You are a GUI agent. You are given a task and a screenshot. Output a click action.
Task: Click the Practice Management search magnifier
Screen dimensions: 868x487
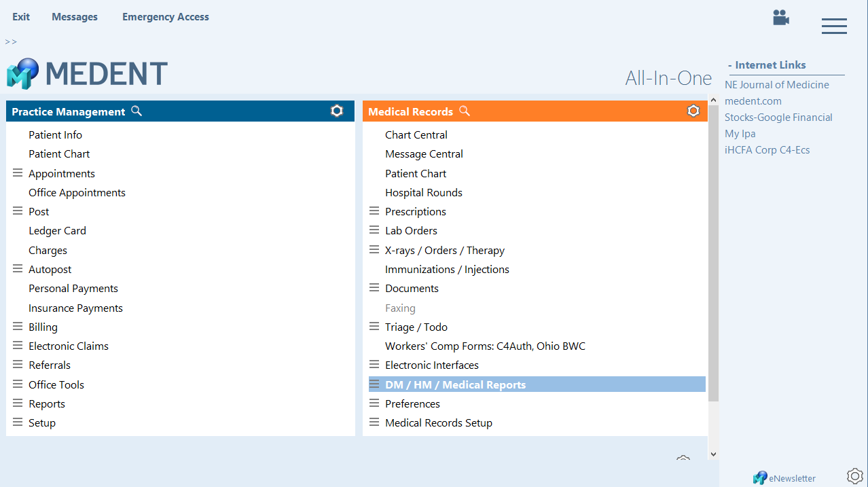tap(137, 111)
